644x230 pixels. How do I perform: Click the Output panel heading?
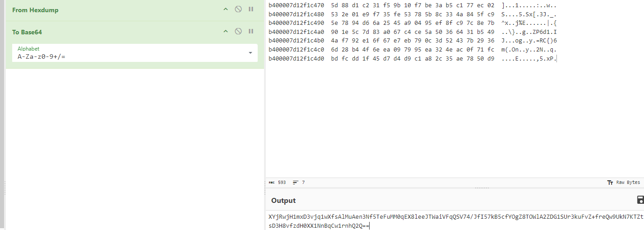[x=283, y=201]
